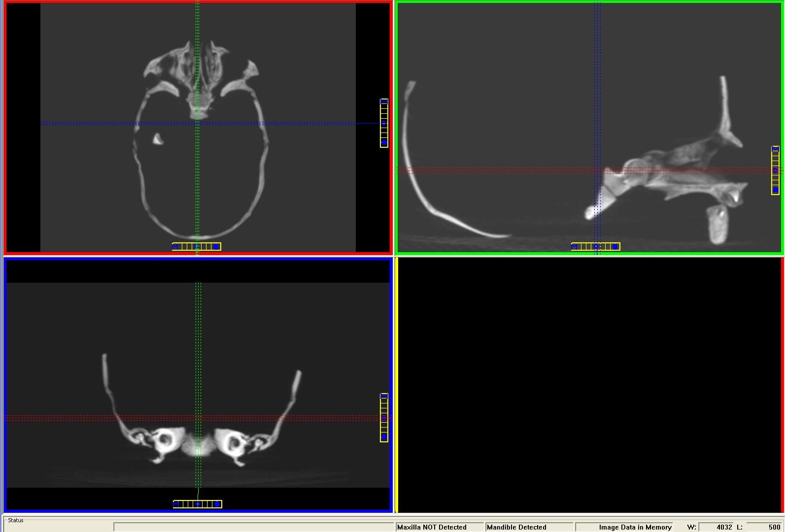Click the blue dot on axial view's horizontal slider
This screenshot has height=532, width=785.
tap(216, 246)
